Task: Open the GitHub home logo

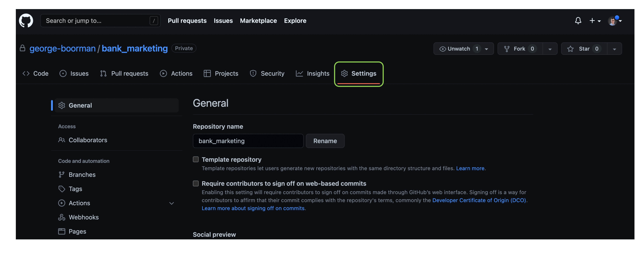Action: pyautogui.click(x=26, y=21)
